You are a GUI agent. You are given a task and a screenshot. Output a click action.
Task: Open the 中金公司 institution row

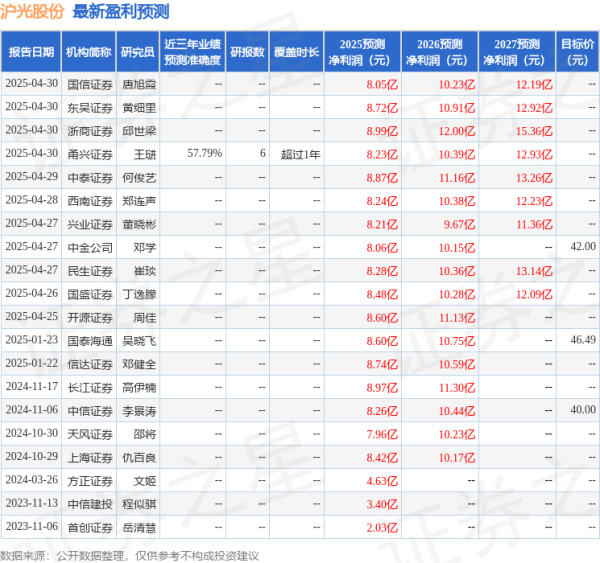point(88,246)
